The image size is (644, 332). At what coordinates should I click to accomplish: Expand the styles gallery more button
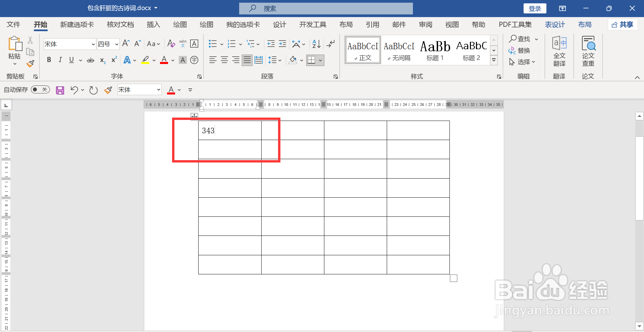[494, 60]
